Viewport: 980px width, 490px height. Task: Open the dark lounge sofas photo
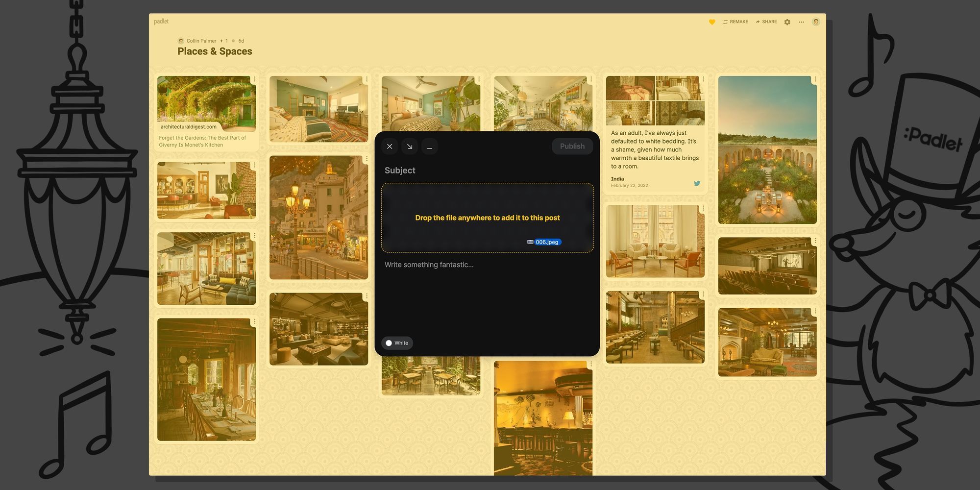318,329
